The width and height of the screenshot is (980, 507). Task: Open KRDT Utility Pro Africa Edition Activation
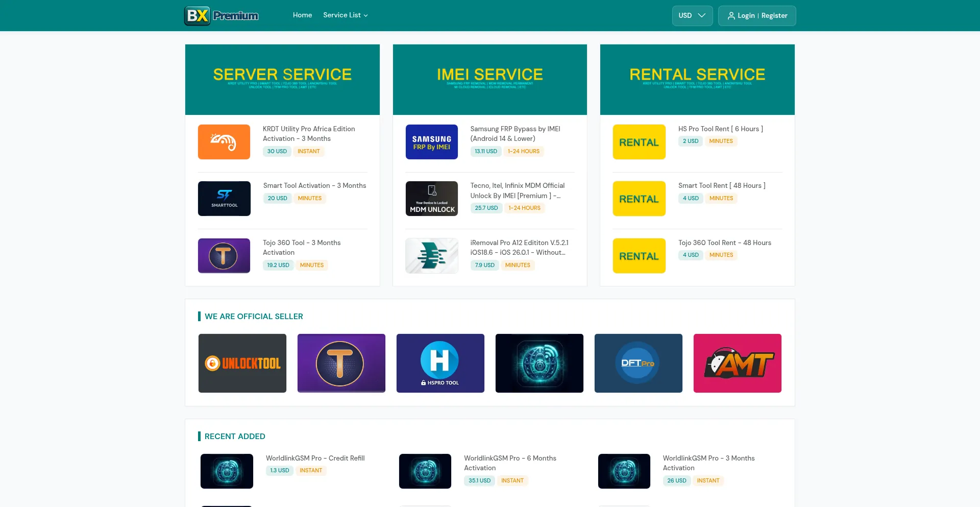coord(309,134)
